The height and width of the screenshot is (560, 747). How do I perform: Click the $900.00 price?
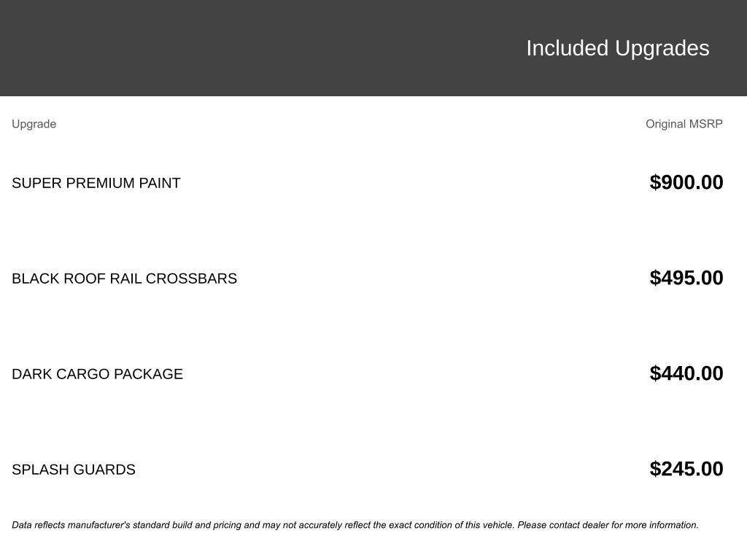(x=686, y=182)
